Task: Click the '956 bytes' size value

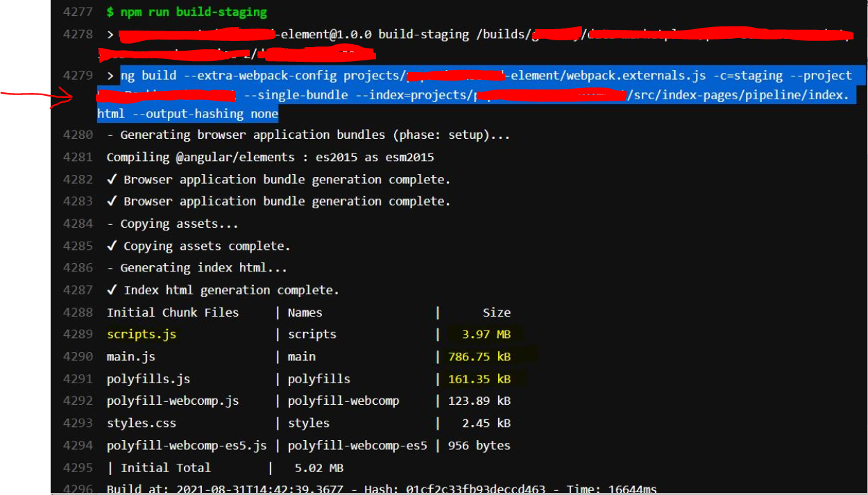Action: tap(479, 446)
